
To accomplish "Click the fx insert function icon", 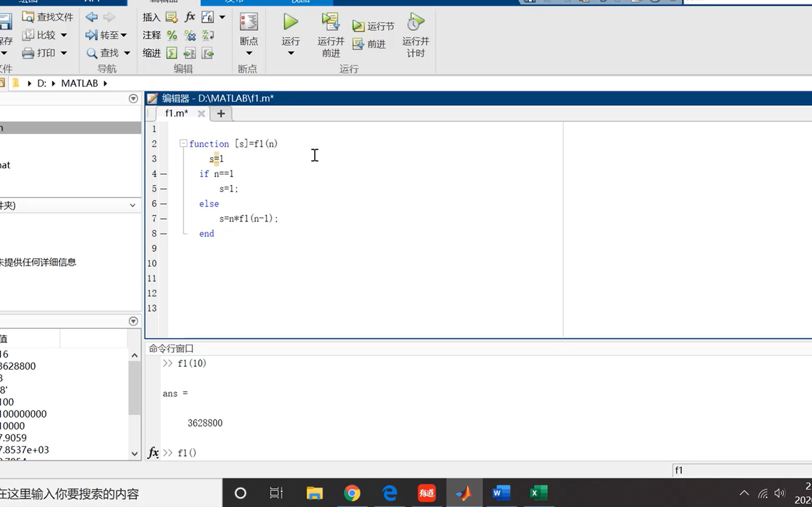I will tap(190, 17).
